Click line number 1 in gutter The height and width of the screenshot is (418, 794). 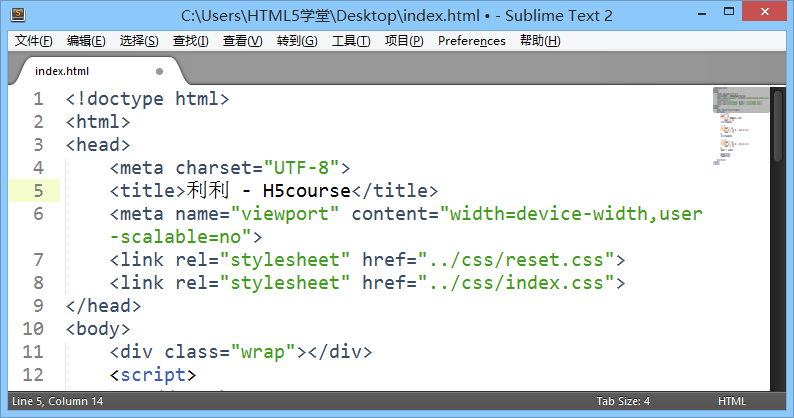(x=38, y=99)
